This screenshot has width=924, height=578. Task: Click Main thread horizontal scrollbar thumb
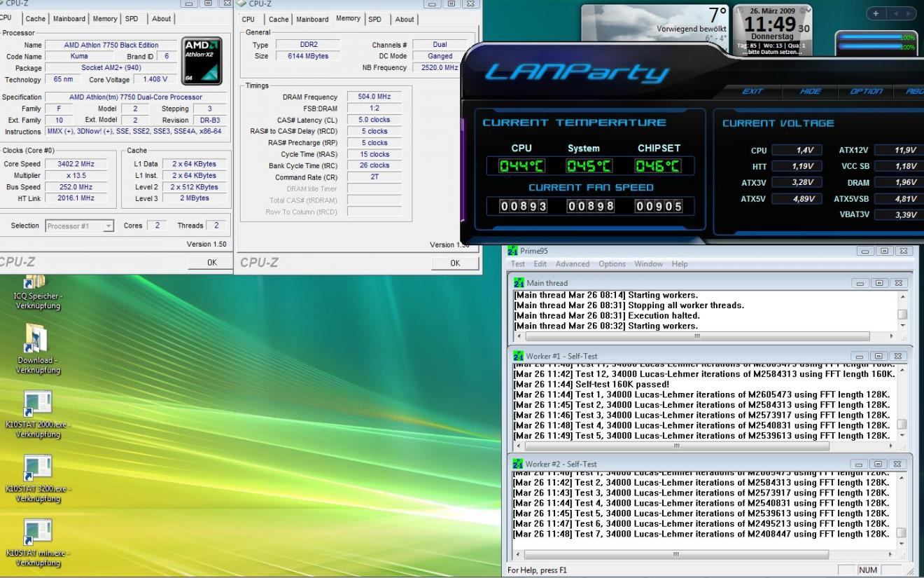click(x=697, y=336)
